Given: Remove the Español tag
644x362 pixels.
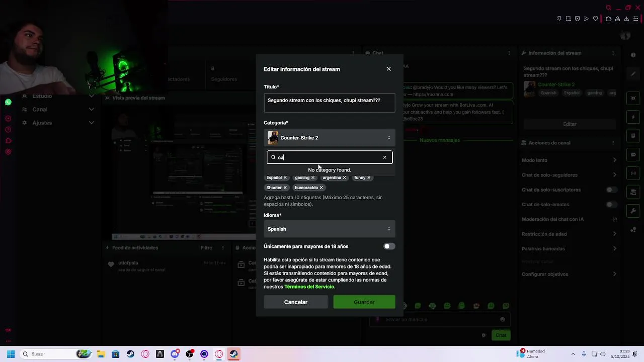Looking at the screenshot, I should point(285,177).
